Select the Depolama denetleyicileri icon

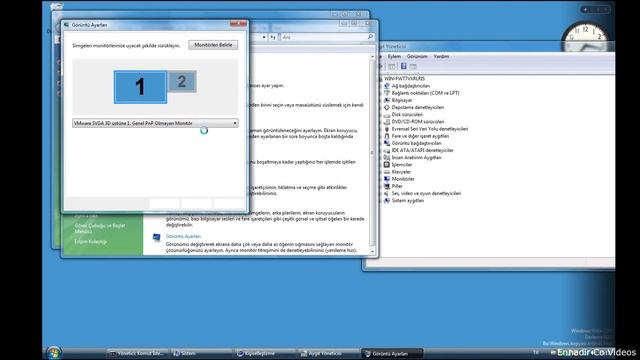click(387, 107)
